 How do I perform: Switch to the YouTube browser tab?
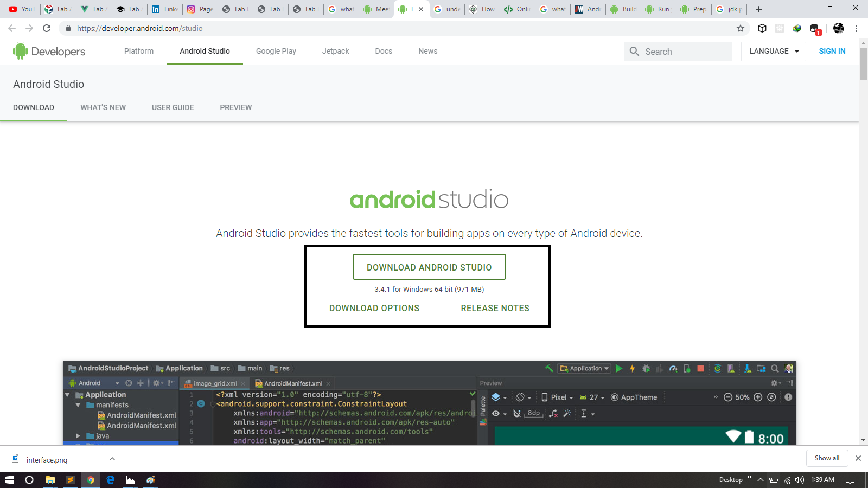point(22,9)
